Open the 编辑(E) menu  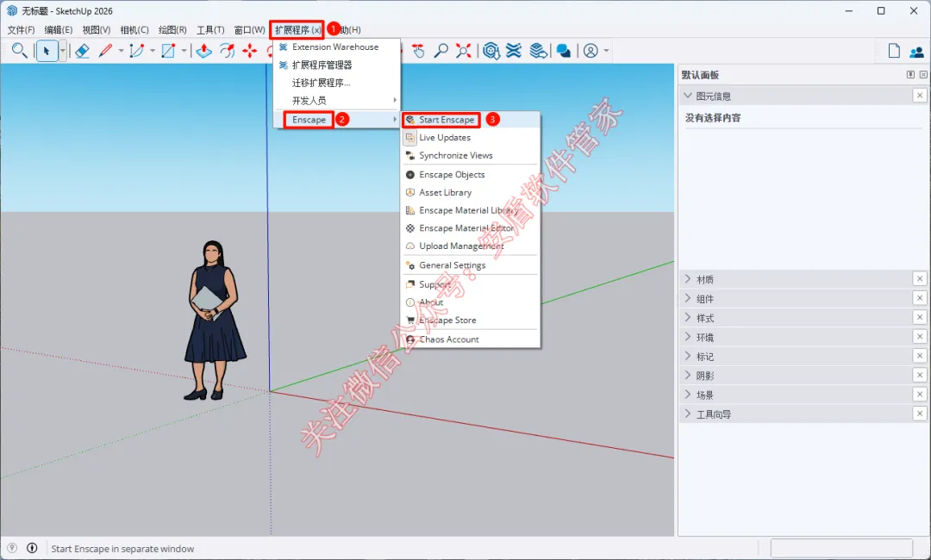click(59, 29)
